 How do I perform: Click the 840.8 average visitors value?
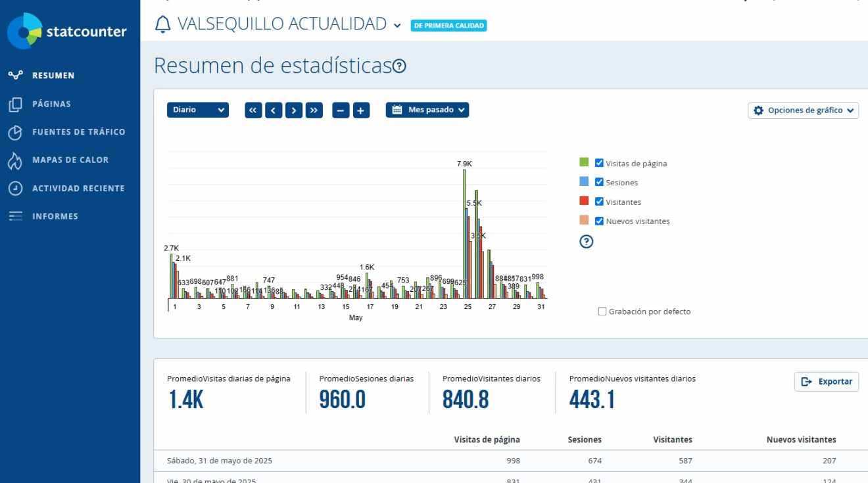(466, 400)
